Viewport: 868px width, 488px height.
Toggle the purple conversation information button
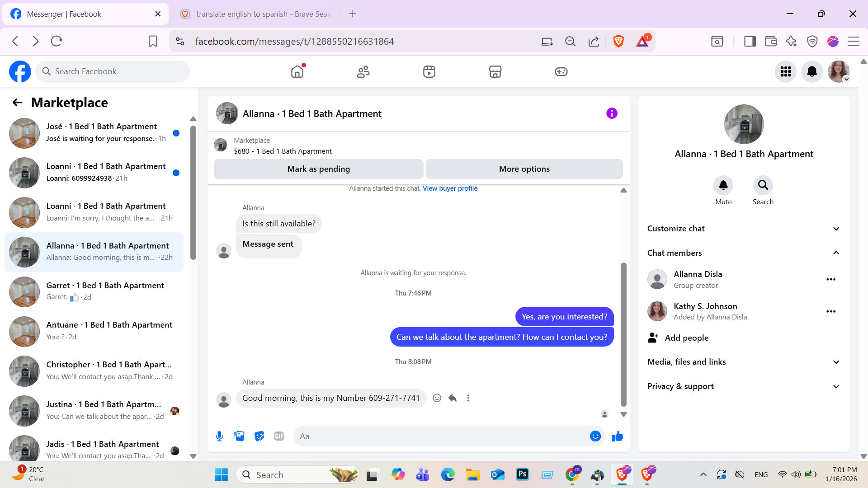point(612,113)
